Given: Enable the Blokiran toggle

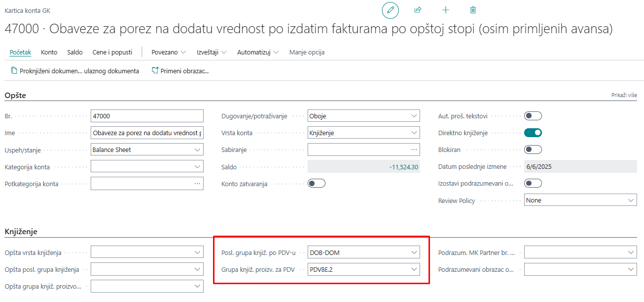Looking at the screenshot, I should pyautogui.click(x=533, y=149).
